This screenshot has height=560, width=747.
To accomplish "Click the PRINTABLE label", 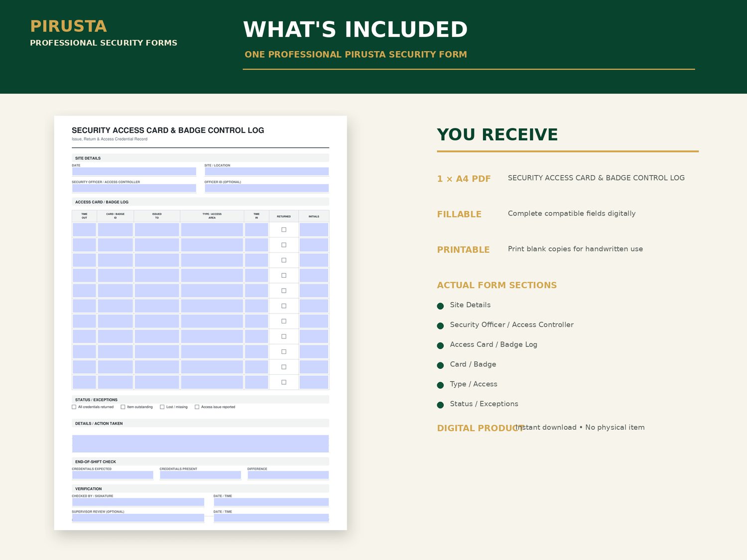I will tap(463, 250).
